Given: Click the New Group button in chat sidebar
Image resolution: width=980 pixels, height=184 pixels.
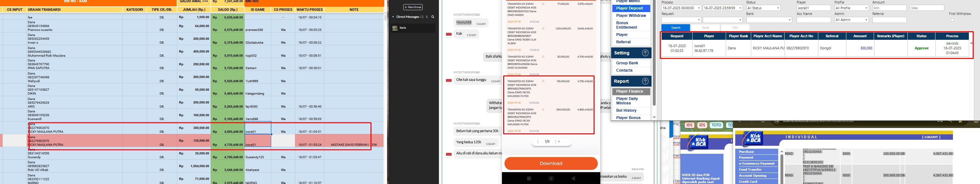Looking at the screenshot, I should pyautogui.click(x=413, y=7).
